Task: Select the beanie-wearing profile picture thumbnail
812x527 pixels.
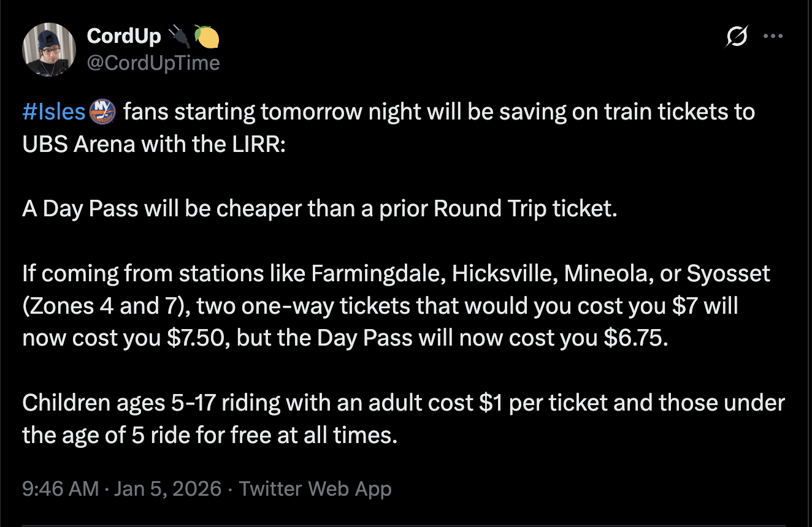Action: pos(48,48)
